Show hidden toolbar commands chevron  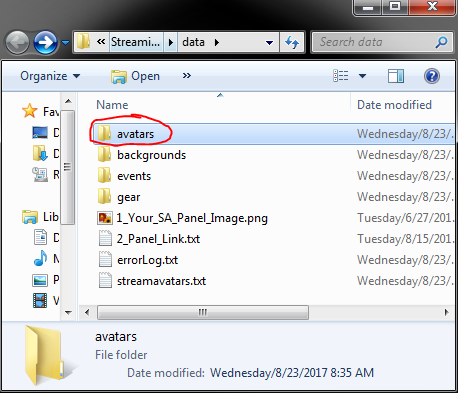[x=187, y=76]
